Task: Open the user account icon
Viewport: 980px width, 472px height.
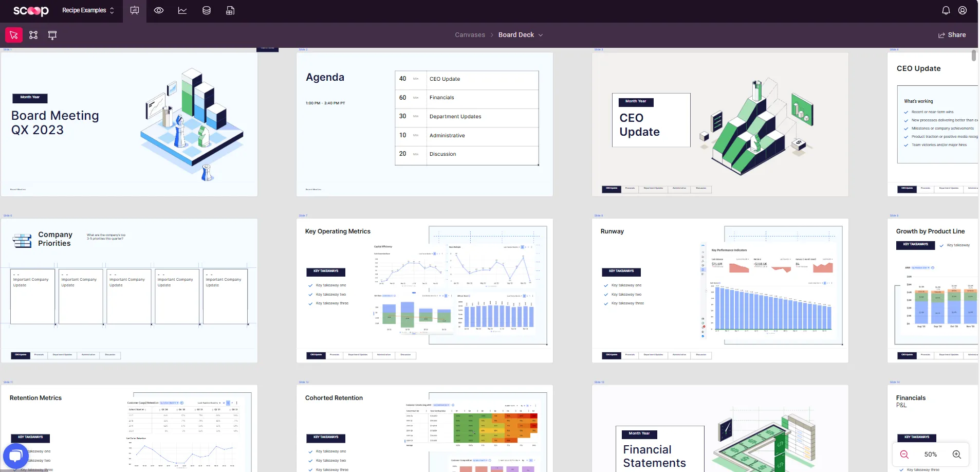Action: [963, 10]
